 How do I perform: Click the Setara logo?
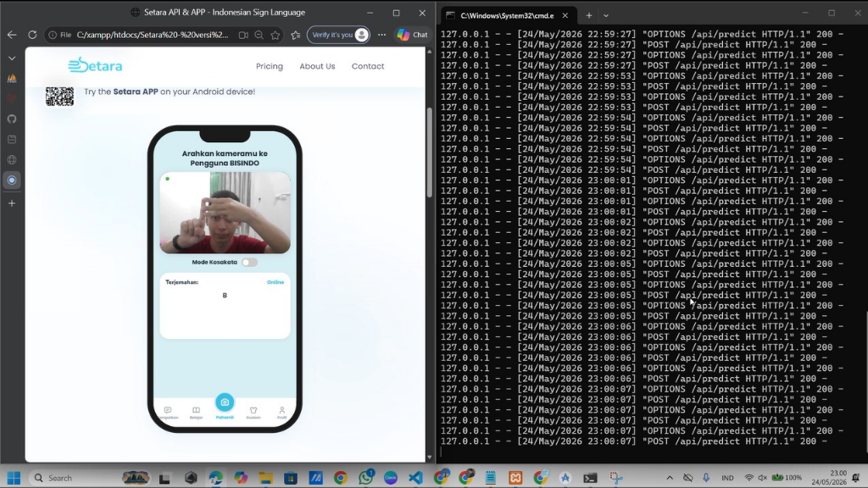(x=95, y=65)
